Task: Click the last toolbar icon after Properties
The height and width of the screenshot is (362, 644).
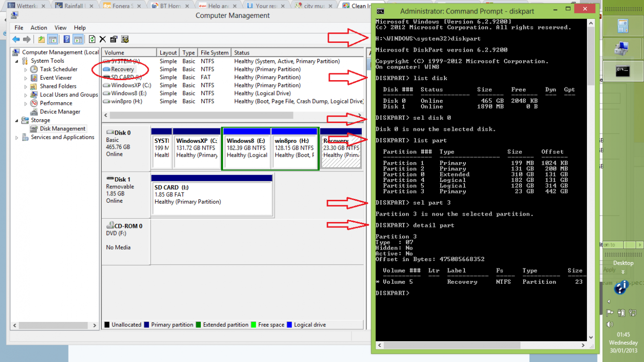Action: 125,40
